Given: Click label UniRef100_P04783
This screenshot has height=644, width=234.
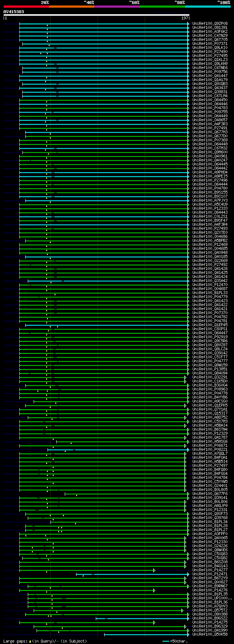Looking at the screenshot, I should coord(210,108).
